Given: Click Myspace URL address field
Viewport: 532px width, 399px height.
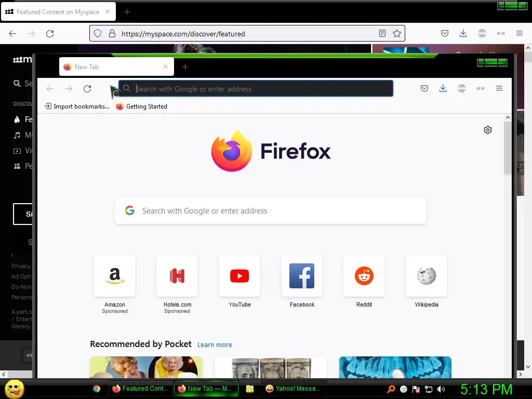Looking at the screenshot, I should click(x=247, y=34).
